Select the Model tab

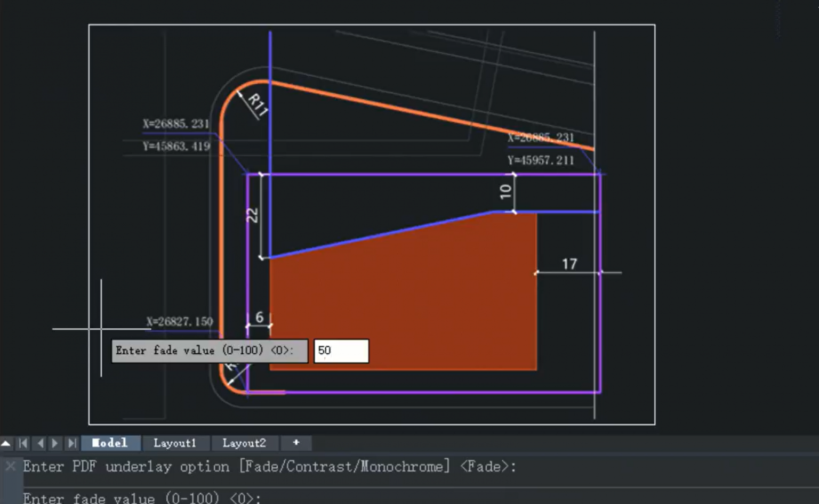110,443
